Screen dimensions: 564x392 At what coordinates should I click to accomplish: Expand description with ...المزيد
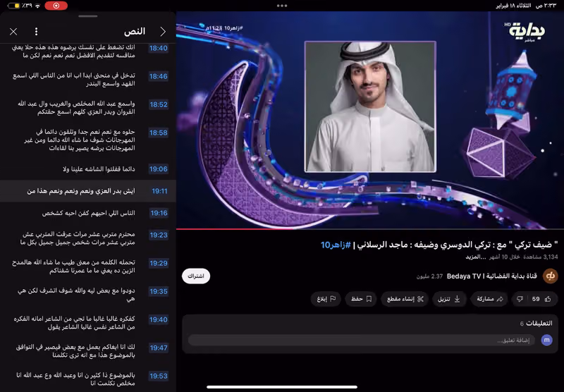[476, 257]
